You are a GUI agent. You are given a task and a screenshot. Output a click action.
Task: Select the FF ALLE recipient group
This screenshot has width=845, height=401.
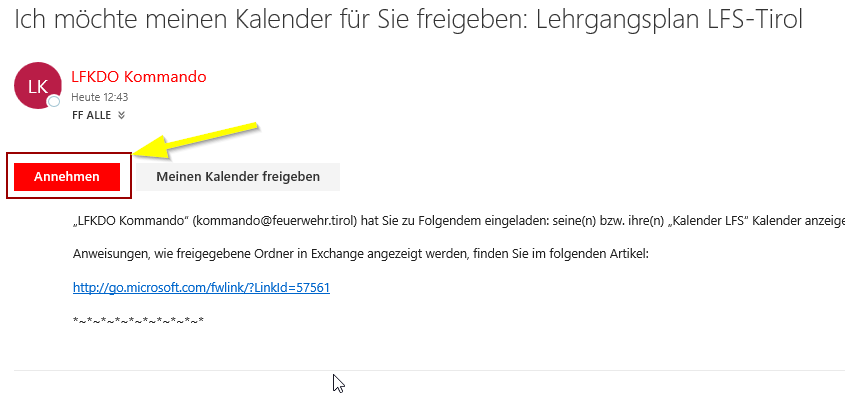(x=92, y=115)
